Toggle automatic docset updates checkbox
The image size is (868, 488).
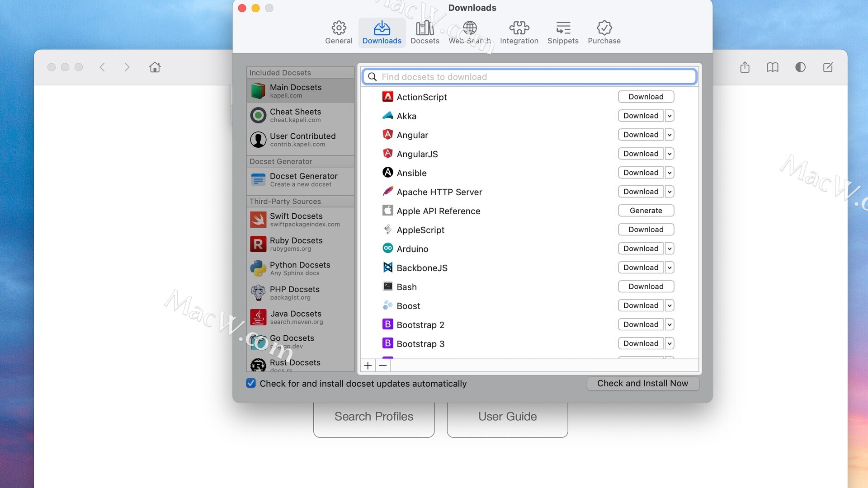(x=251, y=383)
